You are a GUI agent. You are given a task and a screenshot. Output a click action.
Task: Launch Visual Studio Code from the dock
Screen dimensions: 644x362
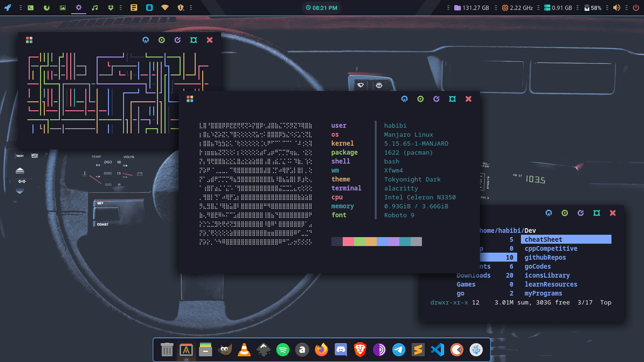click(x=438, y=350)
